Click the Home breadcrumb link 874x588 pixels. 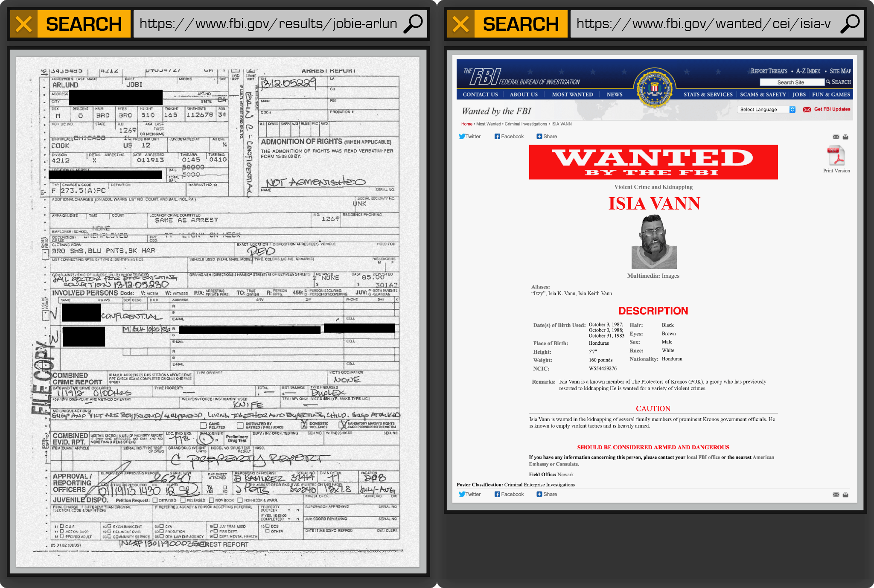click(466, 124)
